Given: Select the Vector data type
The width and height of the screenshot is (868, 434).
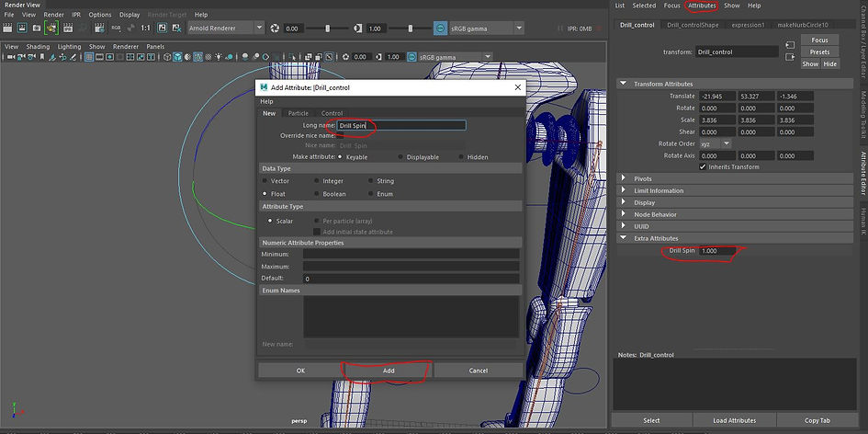Looking at the screenshot, I should pyautogui.click(x=265, y=181).
